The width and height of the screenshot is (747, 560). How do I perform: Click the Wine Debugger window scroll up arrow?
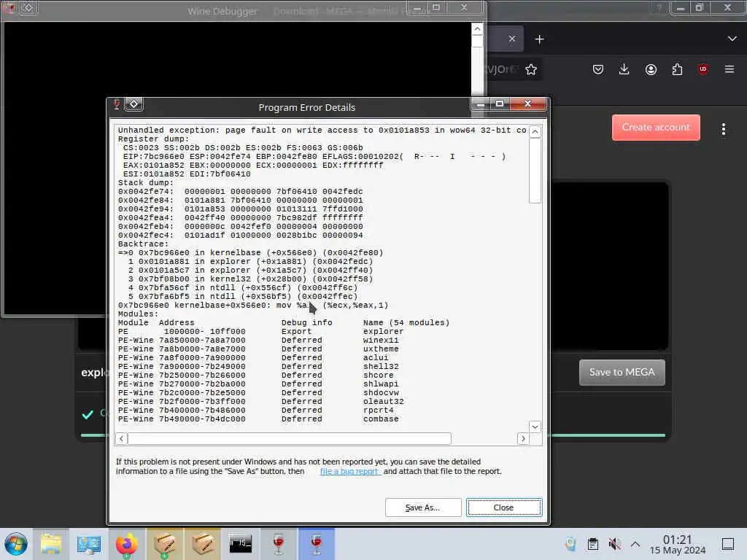click(x=477, y=29)
